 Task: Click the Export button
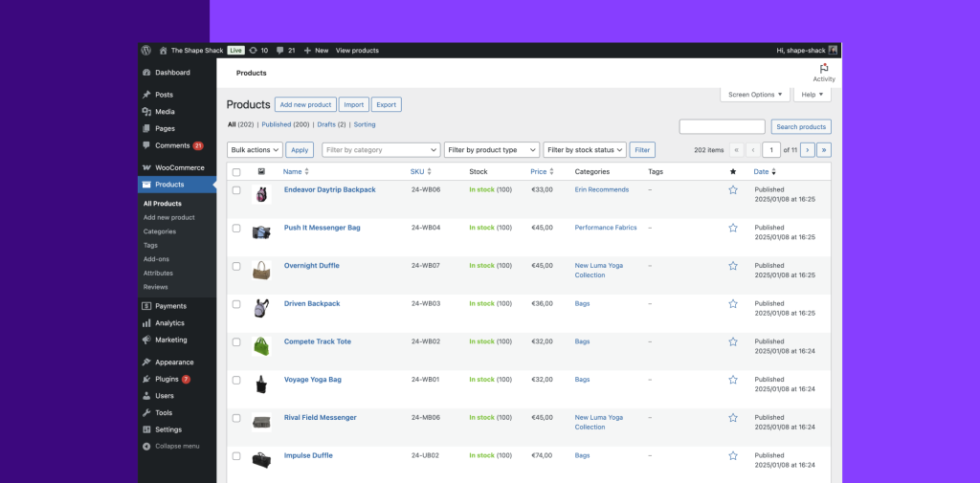387,105
